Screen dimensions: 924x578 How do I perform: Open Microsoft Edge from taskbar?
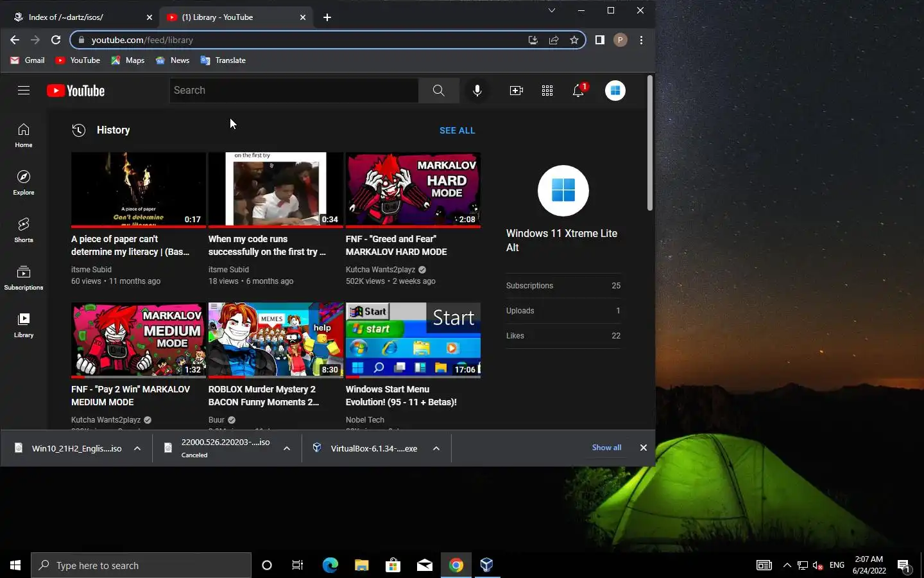point(330,565)
